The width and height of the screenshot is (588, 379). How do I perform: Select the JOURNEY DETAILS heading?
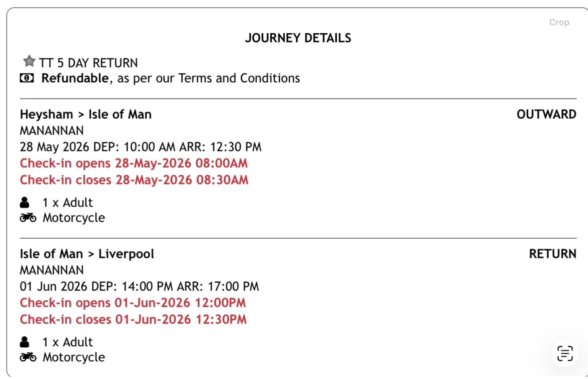click(298, 38)
